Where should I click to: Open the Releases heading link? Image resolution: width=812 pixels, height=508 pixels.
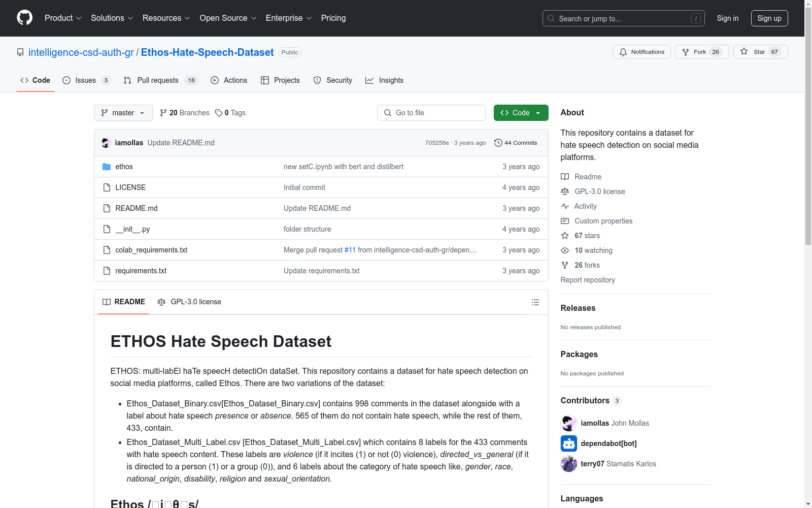pos(578,308)
